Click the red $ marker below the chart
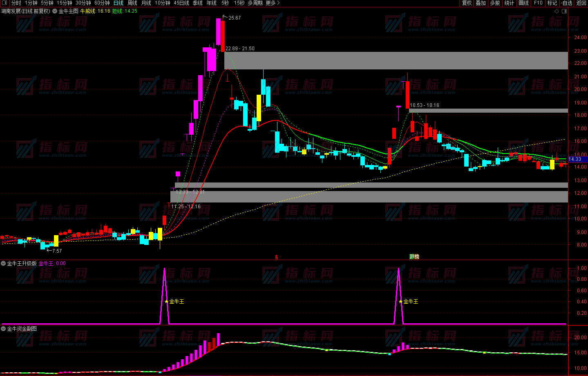The image size is (588, 376). (277, 257)
